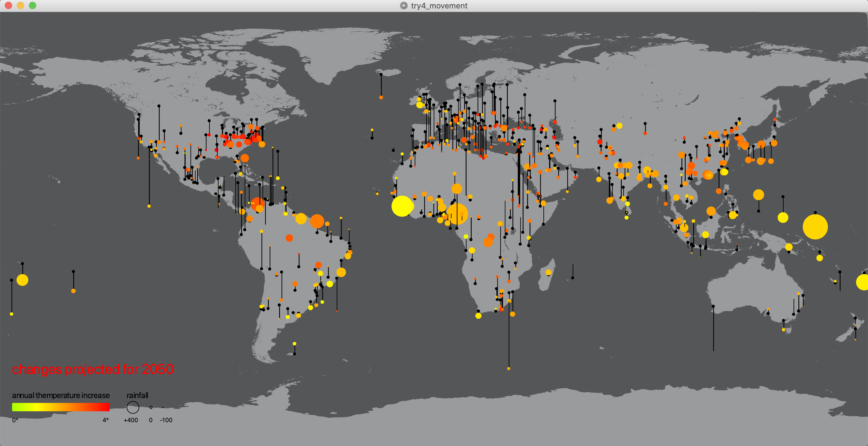The height and width of the screenshot is (446, 868).
Task: Click the gold circle east of the Philippines
Action: click(759, 195)
